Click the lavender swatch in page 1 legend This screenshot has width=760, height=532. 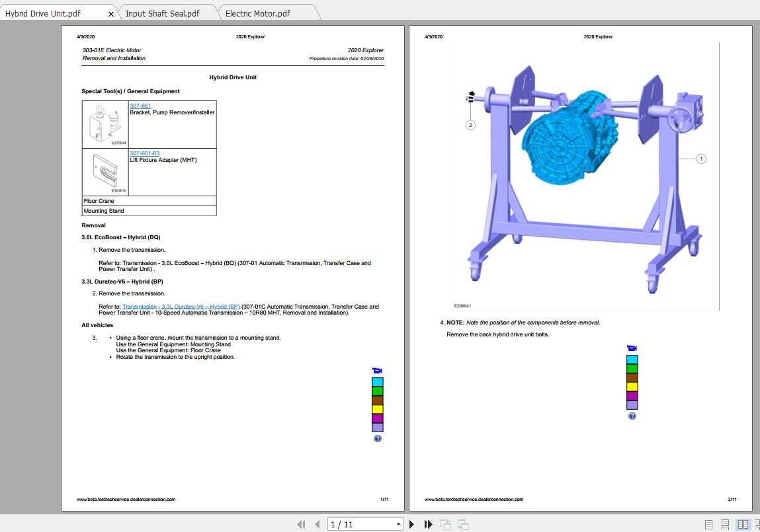[378, 428]
